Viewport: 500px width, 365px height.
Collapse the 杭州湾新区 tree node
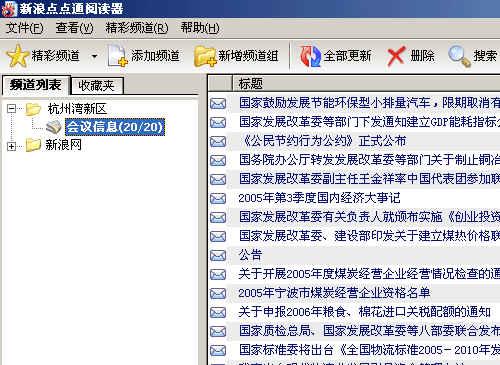(x=11, y=108)
